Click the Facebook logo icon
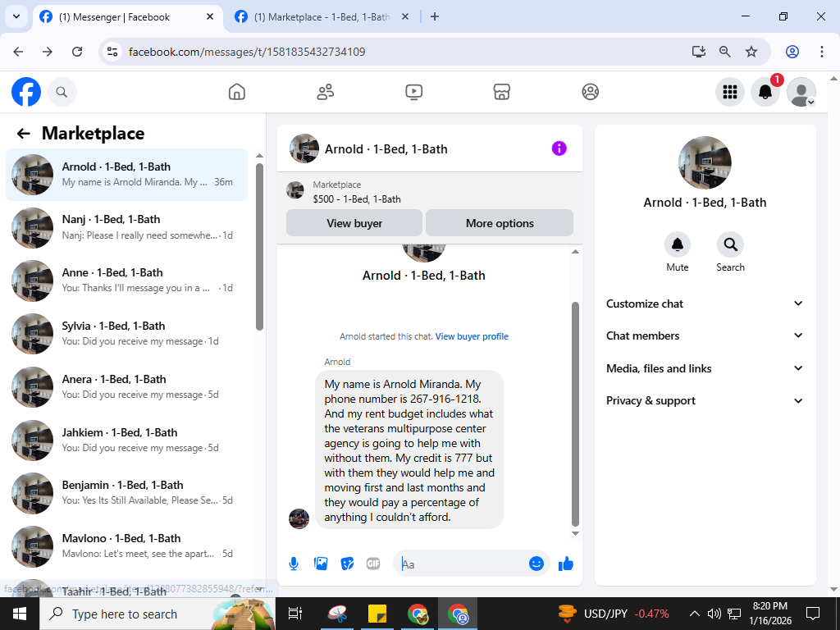This screenshot has width=840, height=630. coord(26,92)
